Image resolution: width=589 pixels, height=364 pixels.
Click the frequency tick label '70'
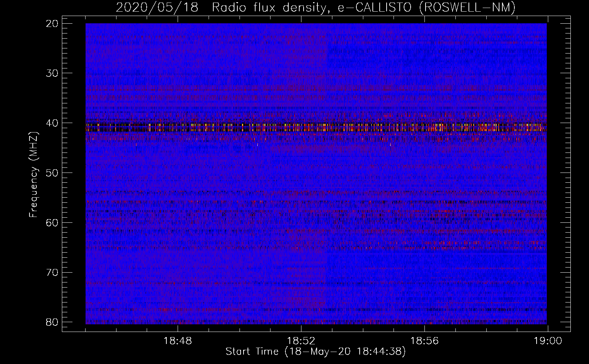(x=52, y=273)
